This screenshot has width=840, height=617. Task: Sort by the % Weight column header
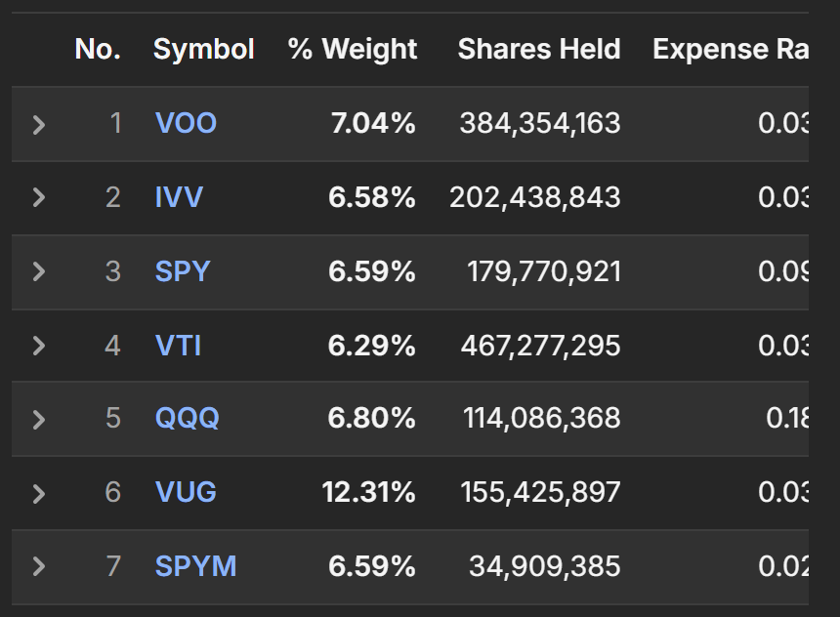353,49
